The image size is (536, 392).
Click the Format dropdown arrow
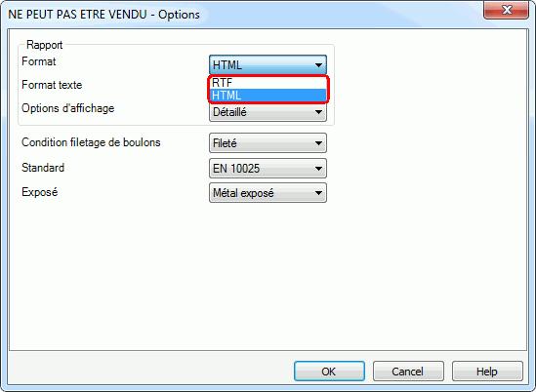click(x=318, y=65)
